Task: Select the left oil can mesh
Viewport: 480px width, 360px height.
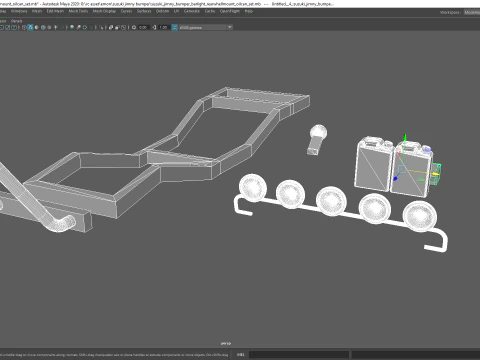Action: click(x=373, y=165)
